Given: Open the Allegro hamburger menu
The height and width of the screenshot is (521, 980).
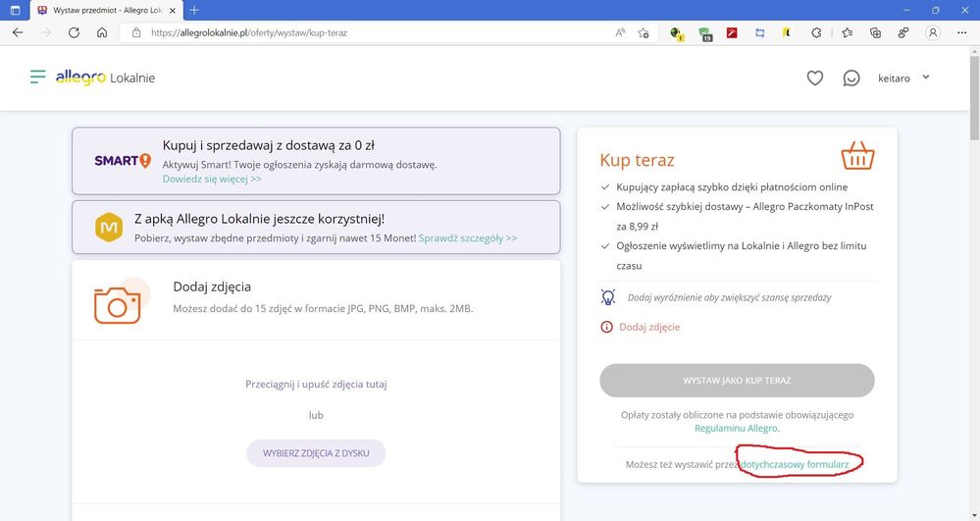Looking at the screenshot, I should (x=38, y=77).
